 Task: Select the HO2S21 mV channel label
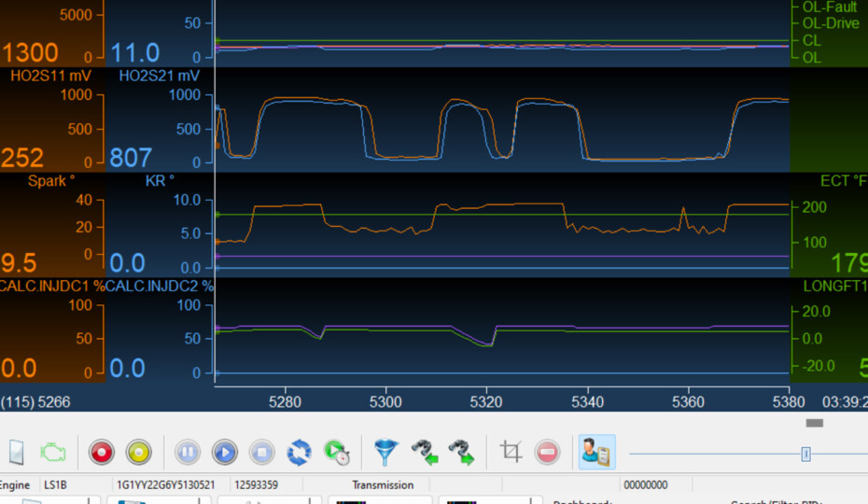[x=160, y=76]
